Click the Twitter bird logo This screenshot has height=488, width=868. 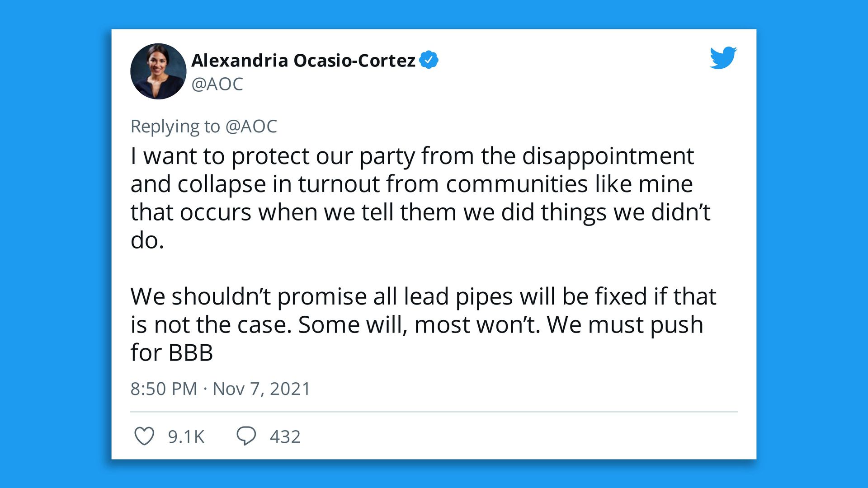(722, 58)
